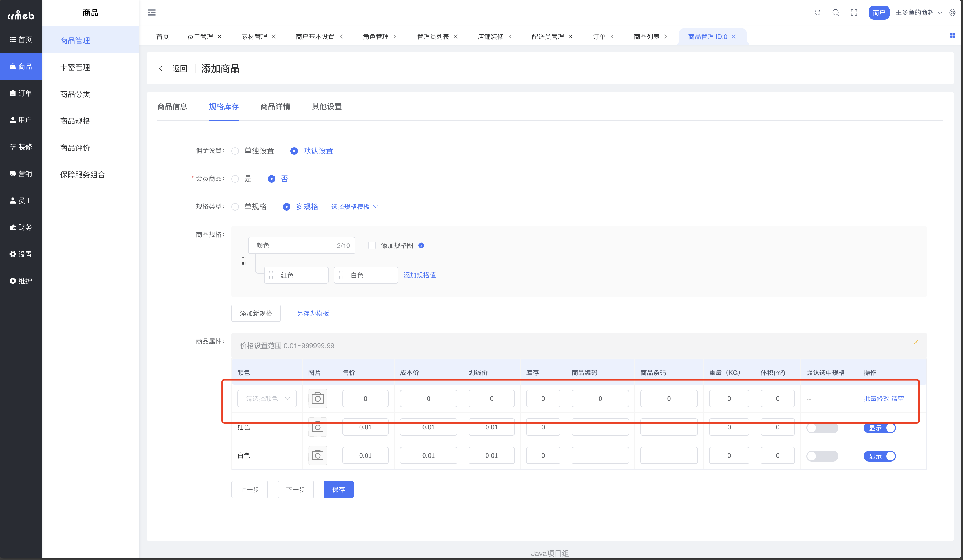Open 商品分类 in side menu

75,94
